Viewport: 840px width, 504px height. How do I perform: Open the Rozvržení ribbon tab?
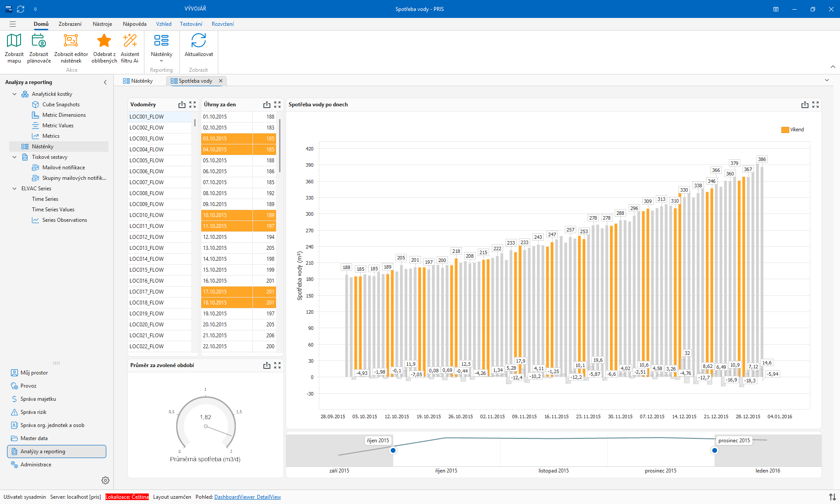coord(223,24)
